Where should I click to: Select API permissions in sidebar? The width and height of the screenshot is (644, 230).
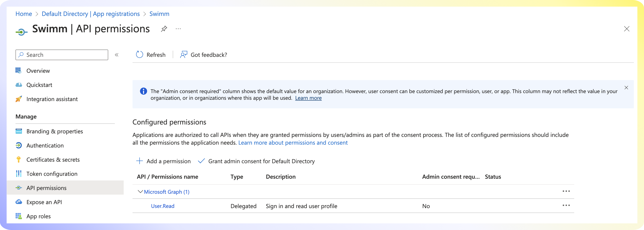click(x=65, y=188)
